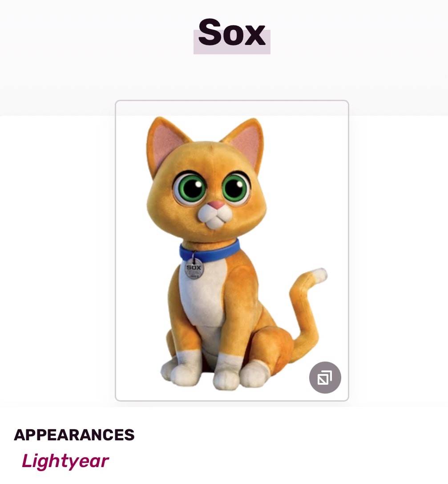Open the image gallery viewer icon
Screen dimensions: 448x484
pos(325,378)
